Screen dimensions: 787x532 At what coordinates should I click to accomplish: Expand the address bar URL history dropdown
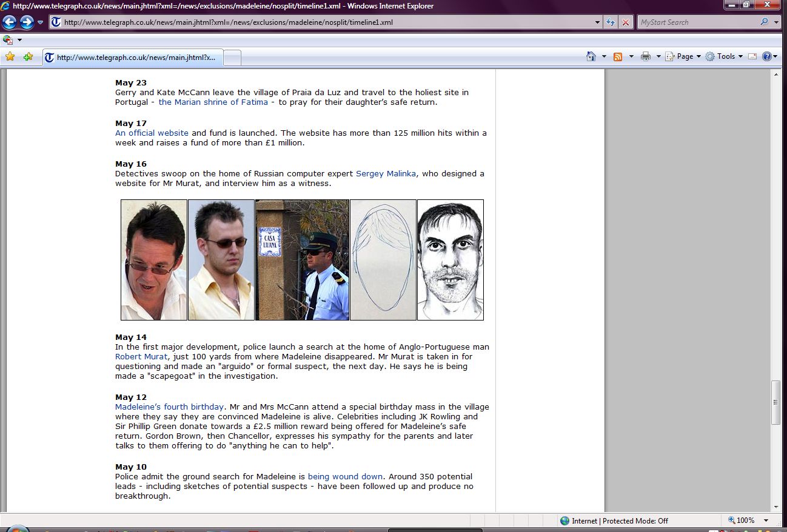tap(598, 22)
